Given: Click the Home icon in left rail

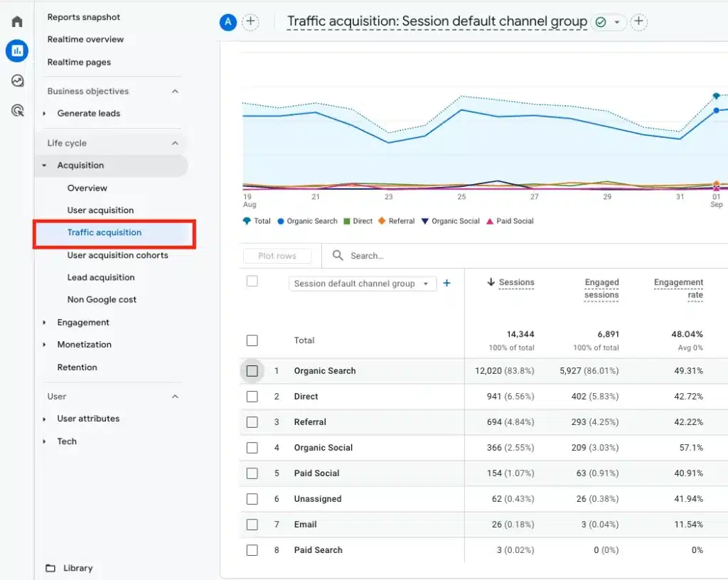Looking at the screenshot, I should tap(17, 21).
